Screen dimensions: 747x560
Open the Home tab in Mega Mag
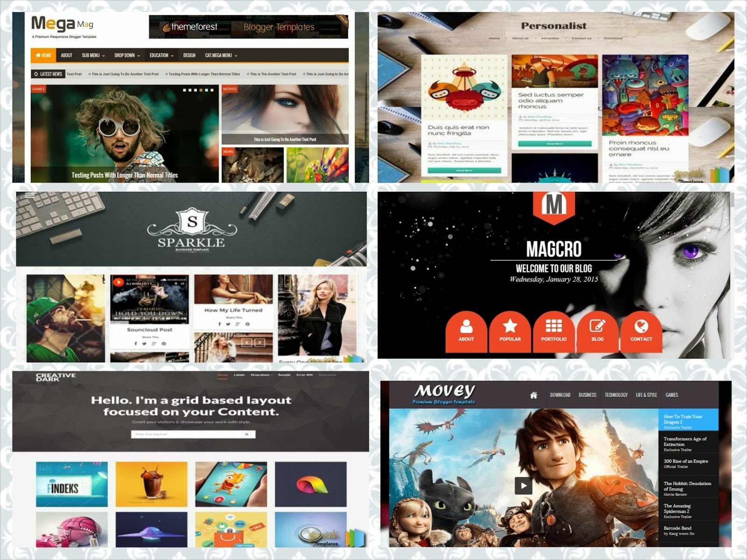point(43,55)
